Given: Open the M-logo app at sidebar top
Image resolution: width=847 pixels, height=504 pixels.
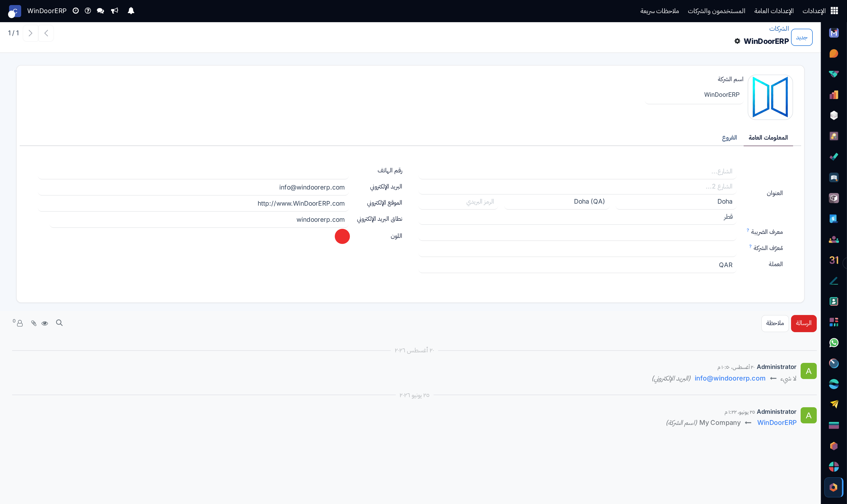Looking at the screenshot, I should 834,33.
